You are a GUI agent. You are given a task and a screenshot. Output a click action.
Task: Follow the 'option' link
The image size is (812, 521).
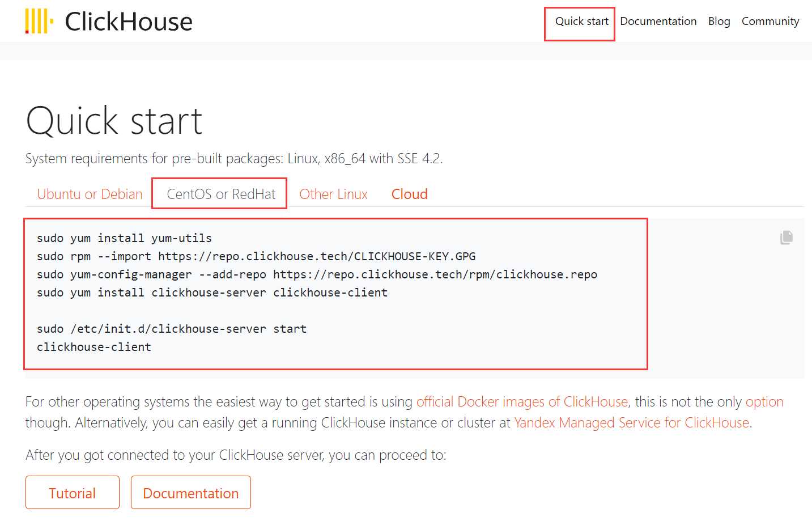click(764, 401)
